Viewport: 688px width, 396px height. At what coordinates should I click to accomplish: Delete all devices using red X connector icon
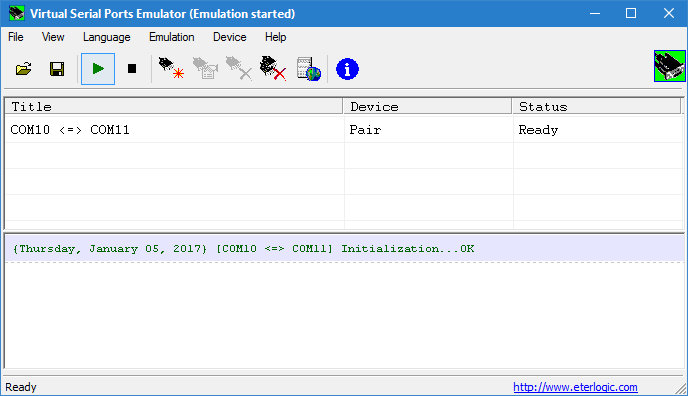tap(273, 68)
